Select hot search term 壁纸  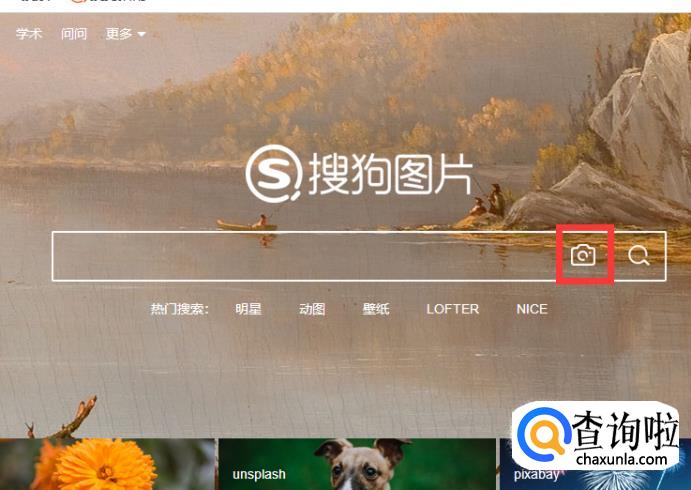tap(376, 309)
